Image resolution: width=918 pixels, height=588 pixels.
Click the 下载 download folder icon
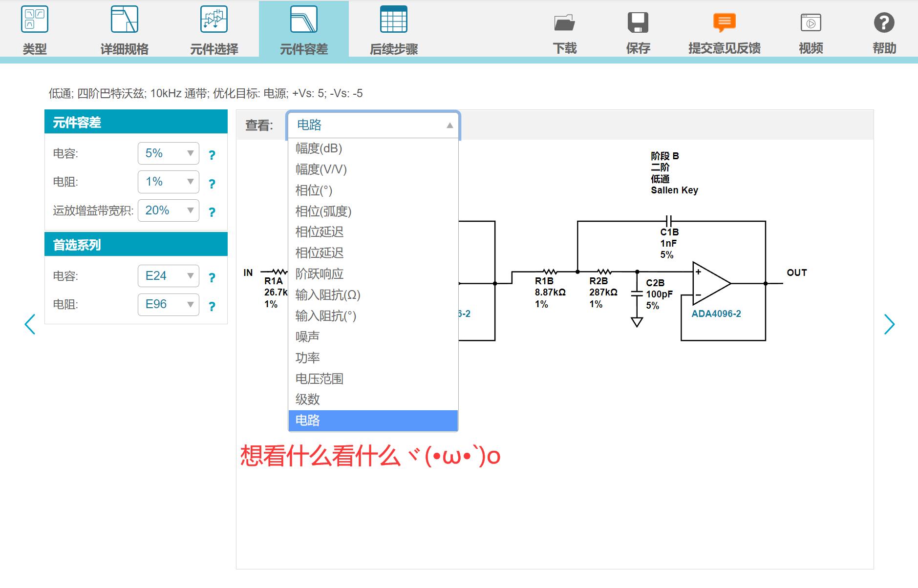tap(564, 22)
